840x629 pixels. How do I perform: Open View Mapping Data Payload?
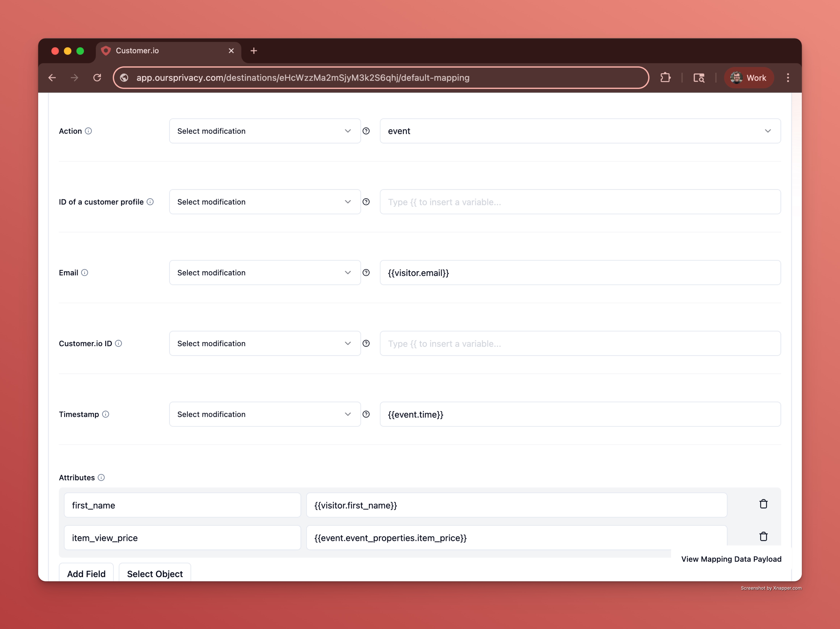click(x=731, y=559)
